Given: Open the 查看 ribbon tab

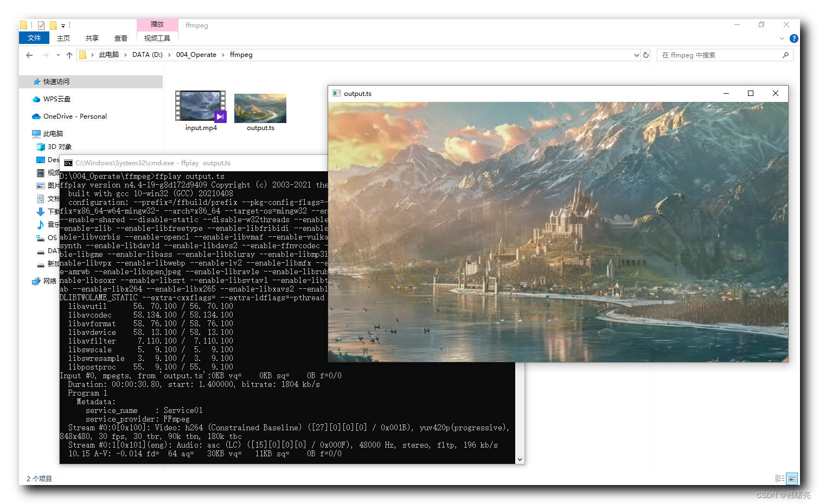Looking at the screenshot, I should [x=121, y=38].
